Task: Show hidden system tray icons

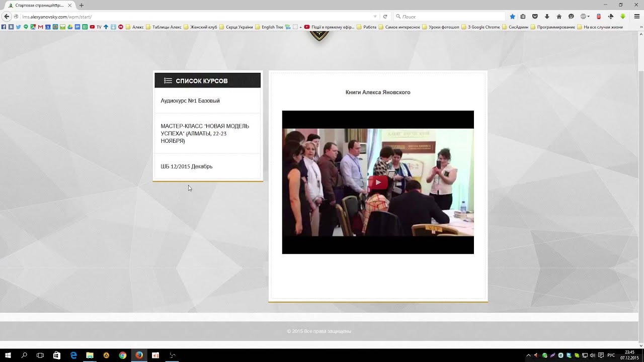Action: tap(528, 355)
